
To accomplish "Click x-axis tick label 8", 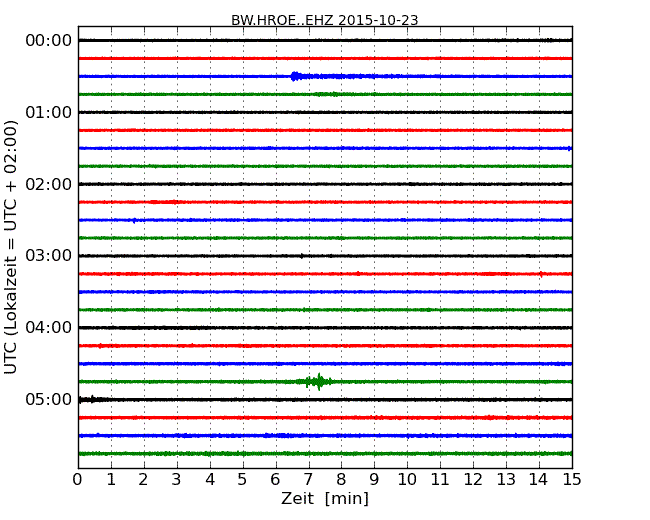I will tap(341, 480).
